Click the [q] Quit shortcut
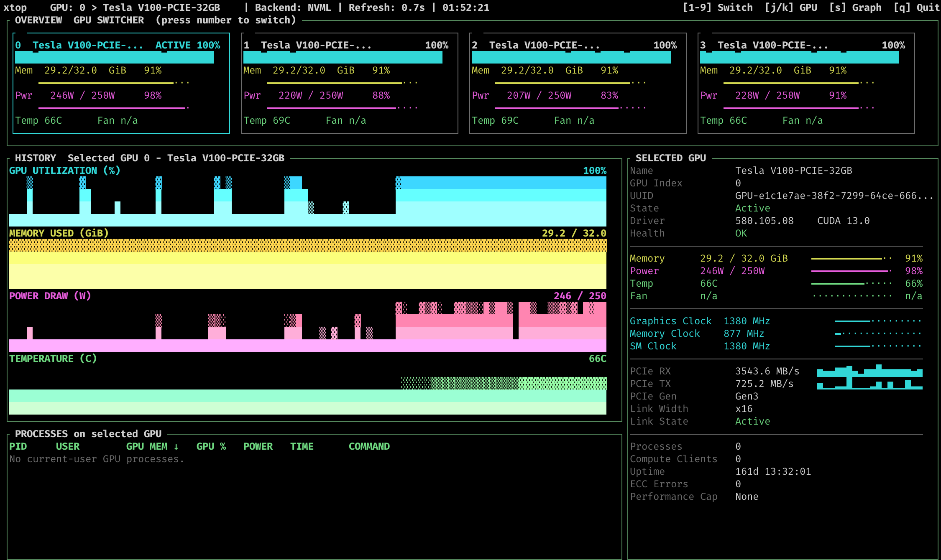Viewport: 941px width, 560px height. coord(916,8)
